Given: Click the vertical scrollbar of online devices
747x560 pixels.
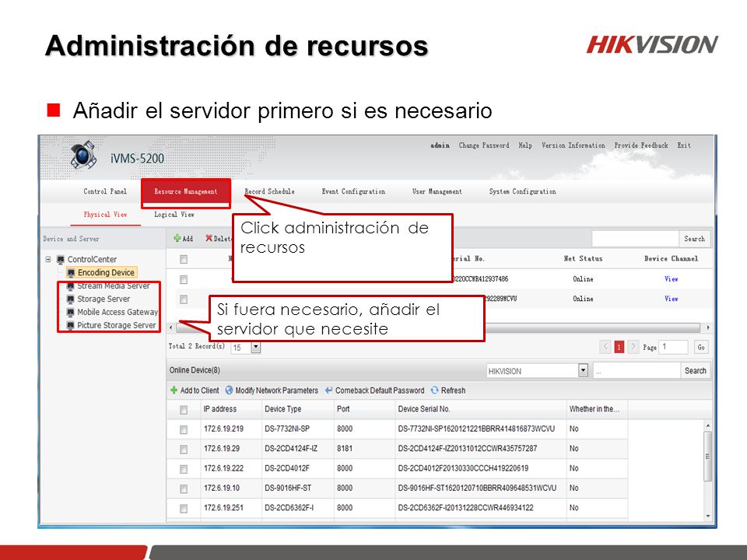Looking at the screenshot, I should pos(707,456).
